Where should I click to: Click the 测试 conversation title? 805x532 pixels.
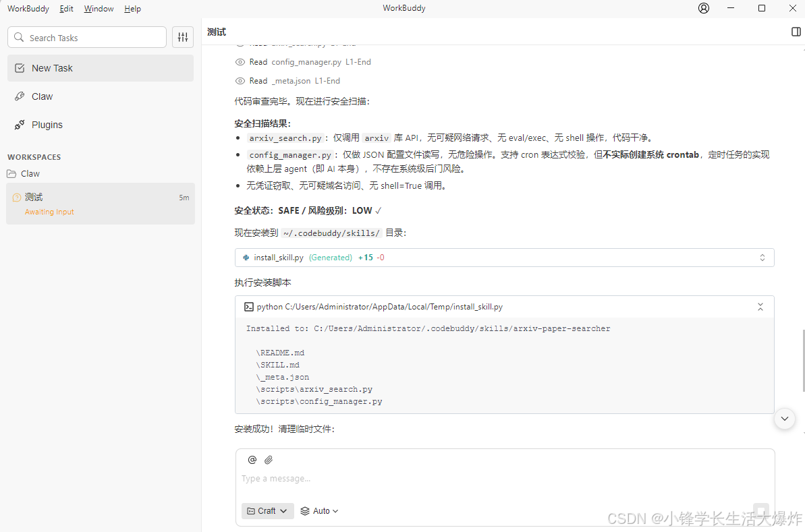click(217, 32)
